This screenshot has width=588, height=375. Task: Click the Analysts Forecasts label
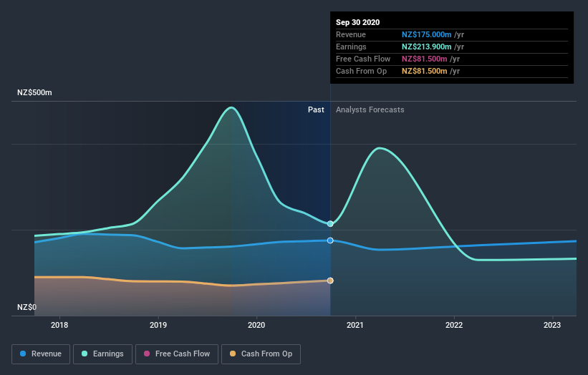click(370, 109)
